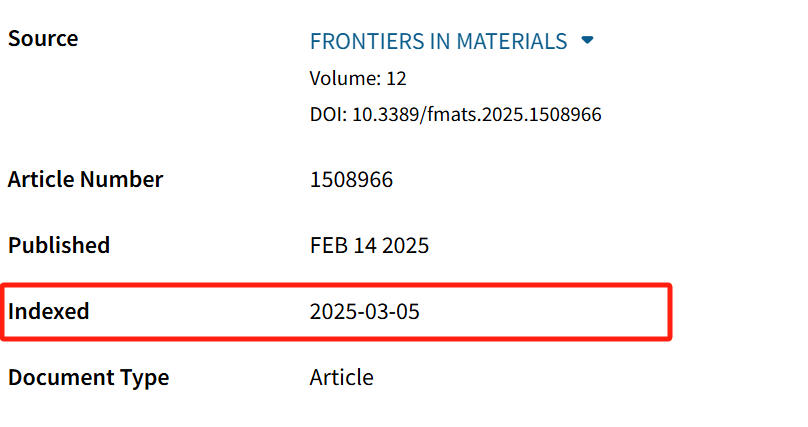The width and height of the screenshot is (808, 427).
Task: Select the Article document type value
Action: [x=342, y=378]
